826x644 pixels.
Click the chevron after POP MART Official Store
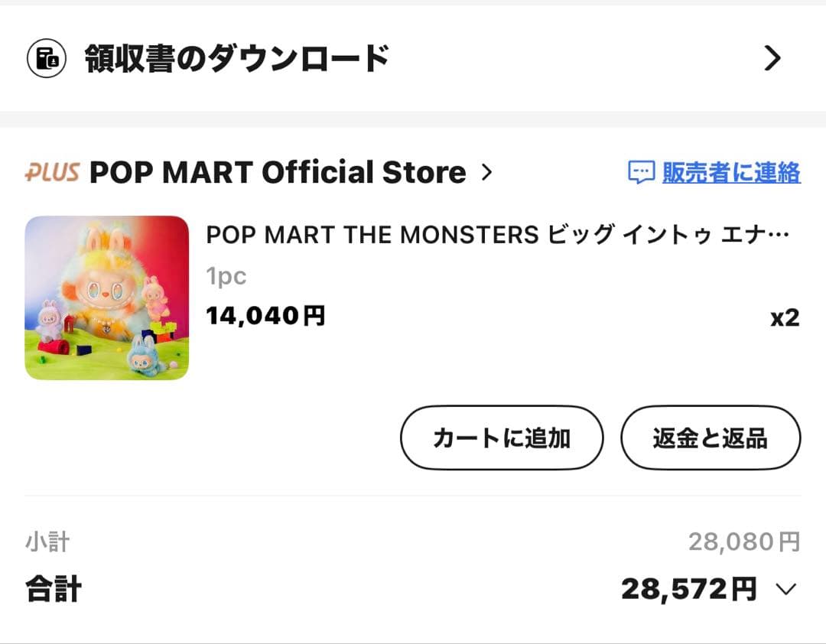tap(487, 172)
